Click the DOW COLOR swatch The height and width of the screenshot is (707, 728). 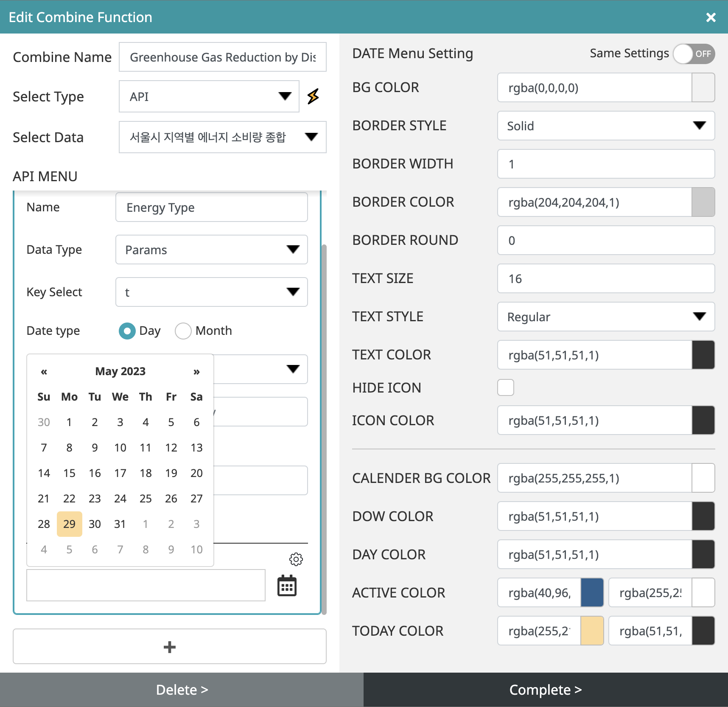pos(703,516)
